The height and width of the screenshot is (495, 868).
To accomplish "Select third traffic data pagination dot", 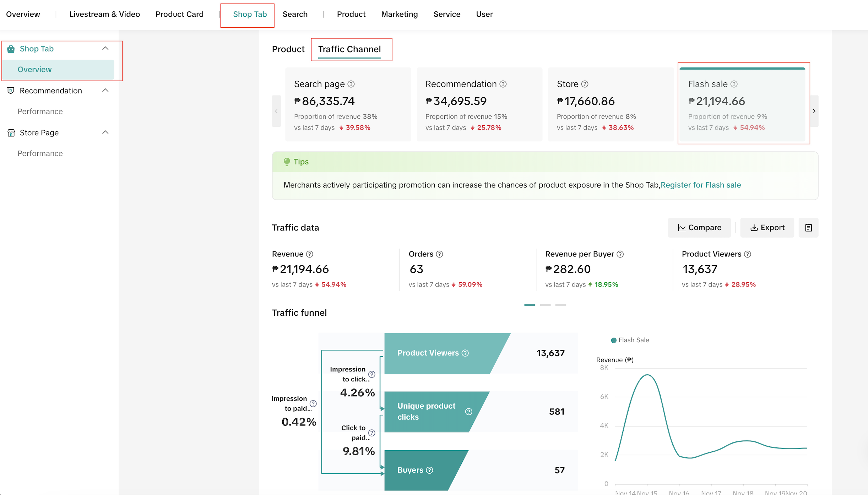I will click(561, 305).
